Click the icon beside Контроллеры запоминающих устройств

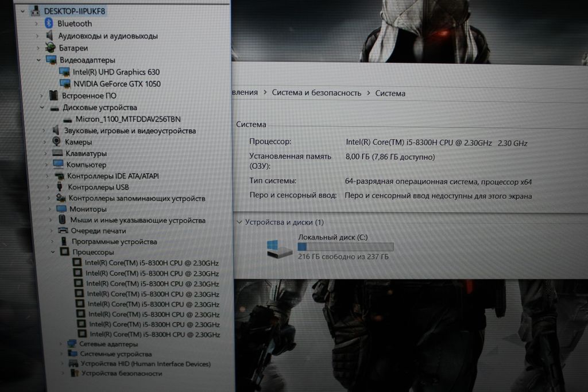[x=61, y=197]
